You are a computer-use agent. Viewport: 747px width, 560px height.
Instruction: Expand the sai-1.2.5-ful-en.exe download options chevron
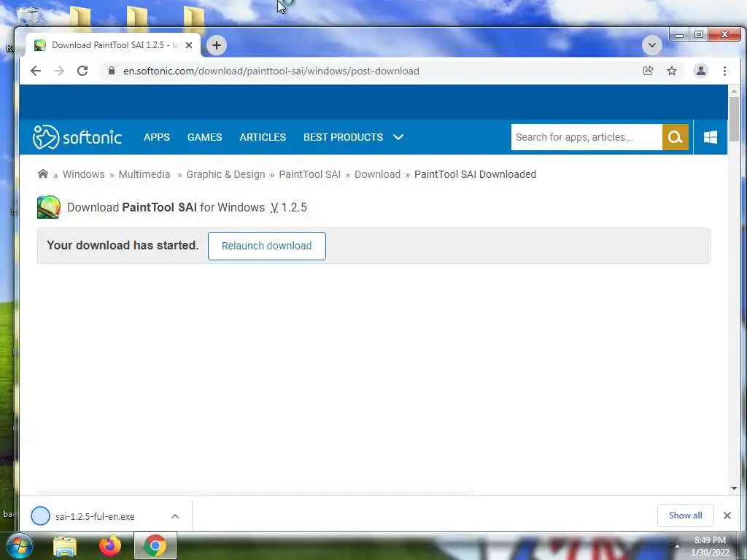coord(175,516)
